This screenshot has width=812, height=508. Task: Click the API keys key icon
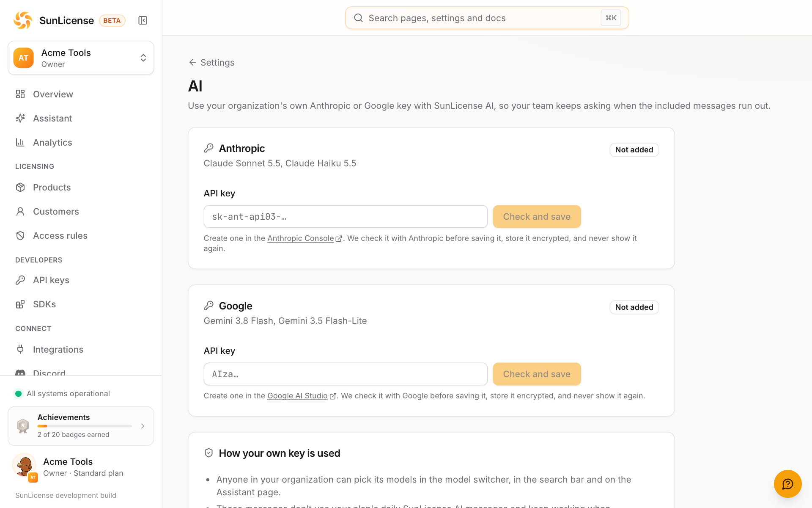[20, 280]
